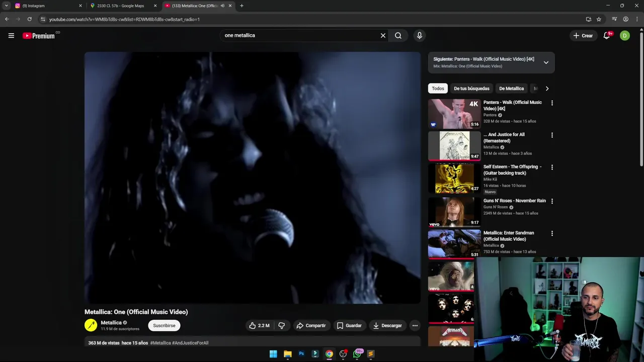This screenshot has height=362, width=644.
Task: Open options menu for November Rain video
Action: (552, 201)
